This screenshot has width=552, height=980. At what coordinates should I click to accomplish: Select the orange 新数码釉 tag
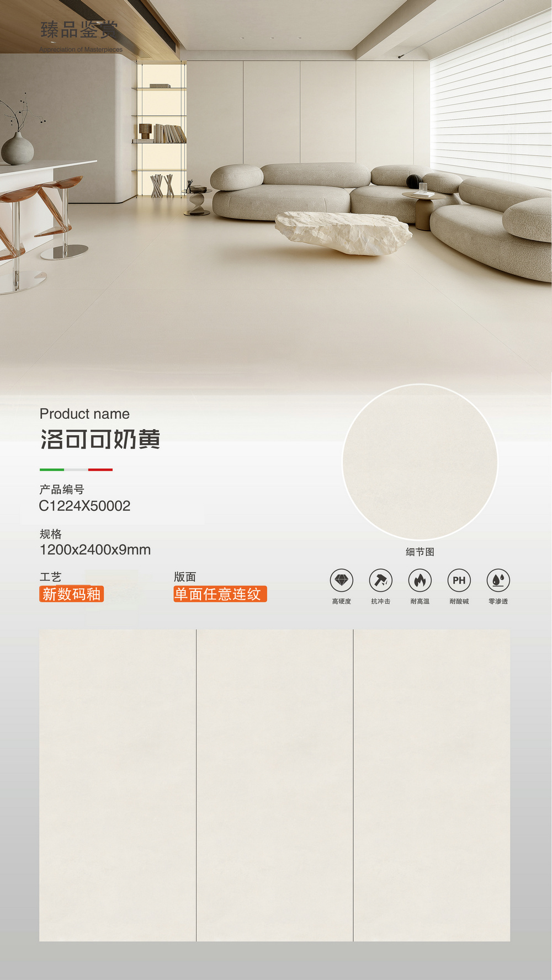(x=71, y=594)
